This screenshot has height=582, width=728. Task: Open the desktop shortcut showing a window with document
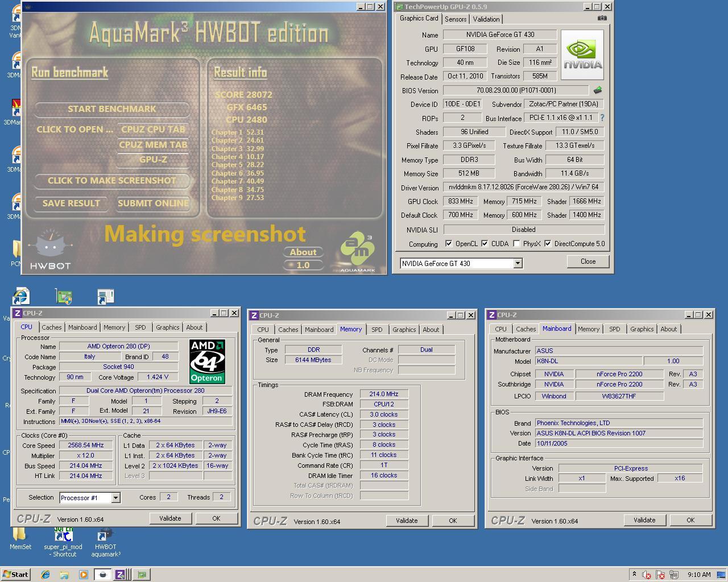pyautogui.click(x=106, y=296)
